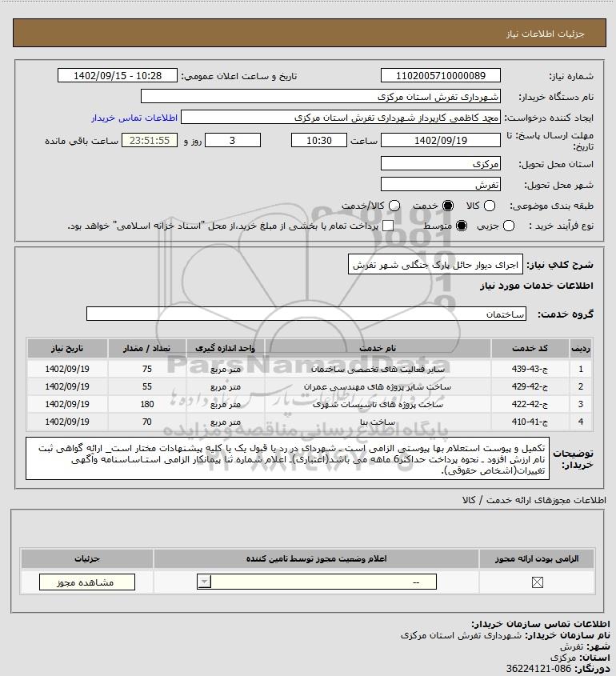Toggle the اسناد خزانه اسلامی payment checkbox
The image size is (616, 676).
tap(388, 226)
